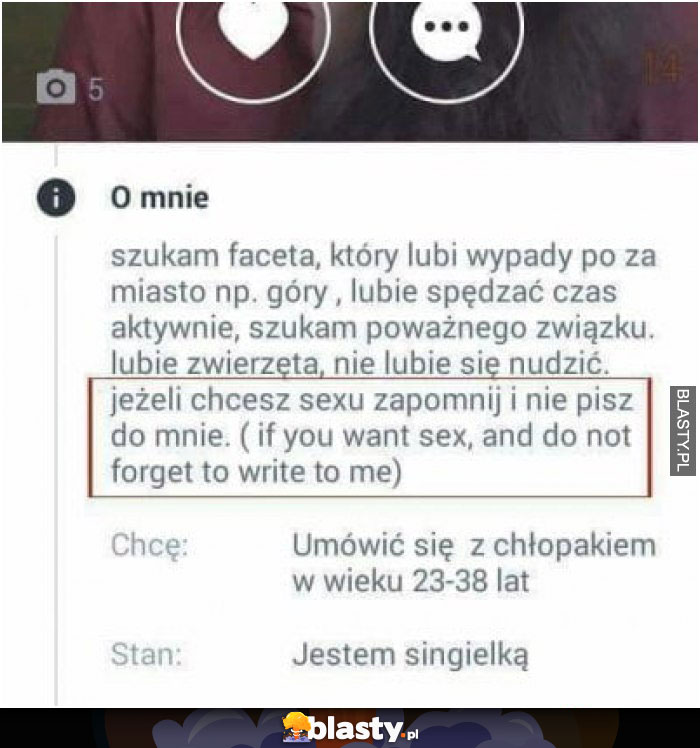Click the blasty mascot icon in logo
Screen dimensions: 700x748
point(296,727)
